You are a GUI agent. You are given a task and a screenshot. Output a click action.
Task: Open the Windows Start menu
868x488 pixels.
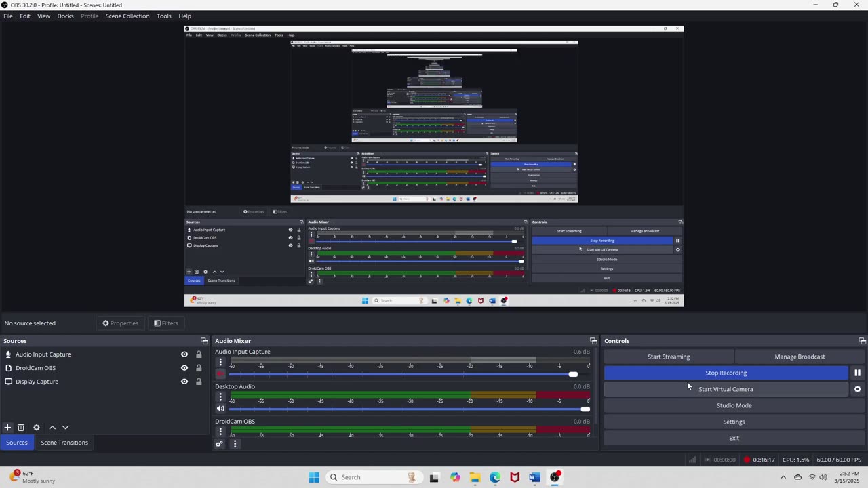[314, 477]
